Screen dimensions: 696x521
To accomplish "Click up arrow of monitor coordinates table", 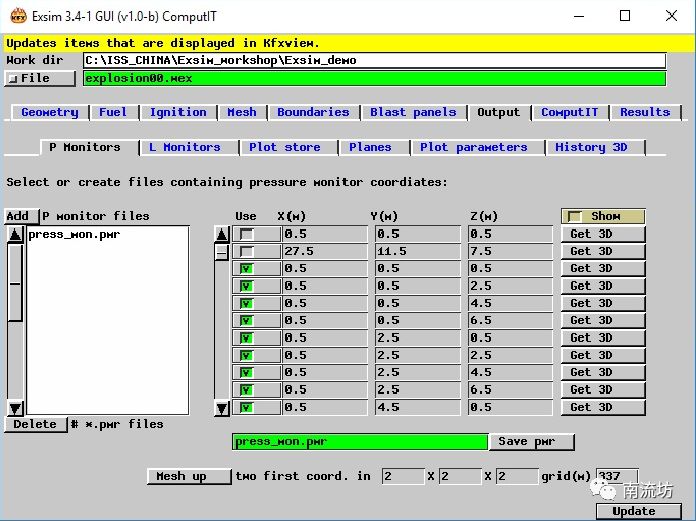I will 222,234.
